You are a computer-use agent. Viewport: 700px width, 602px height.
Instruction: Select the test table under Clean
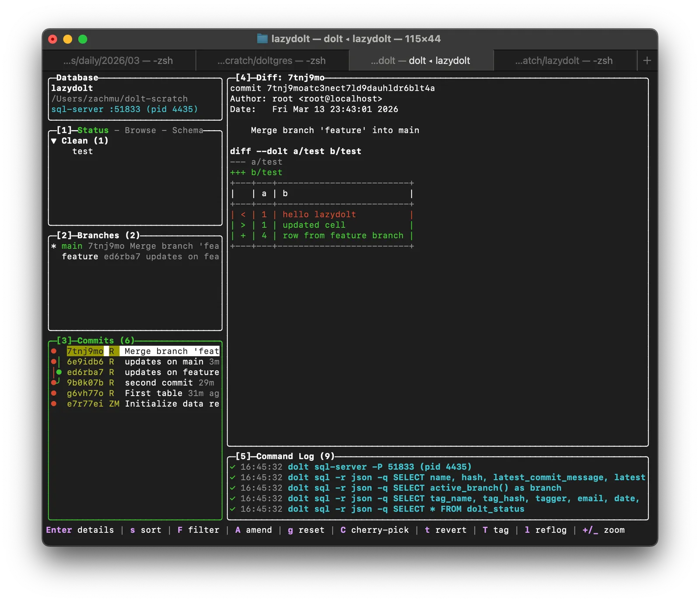82,151
